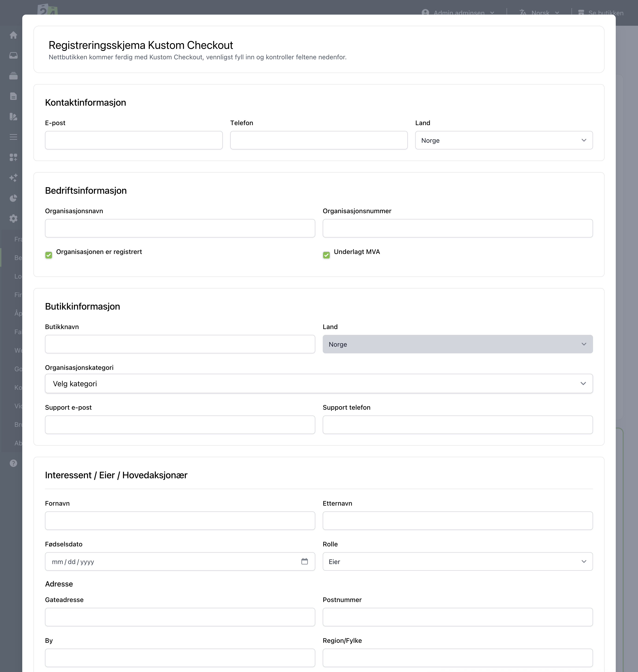
Task: Click the pie chart statistics icon
Action: pos(13,198)
